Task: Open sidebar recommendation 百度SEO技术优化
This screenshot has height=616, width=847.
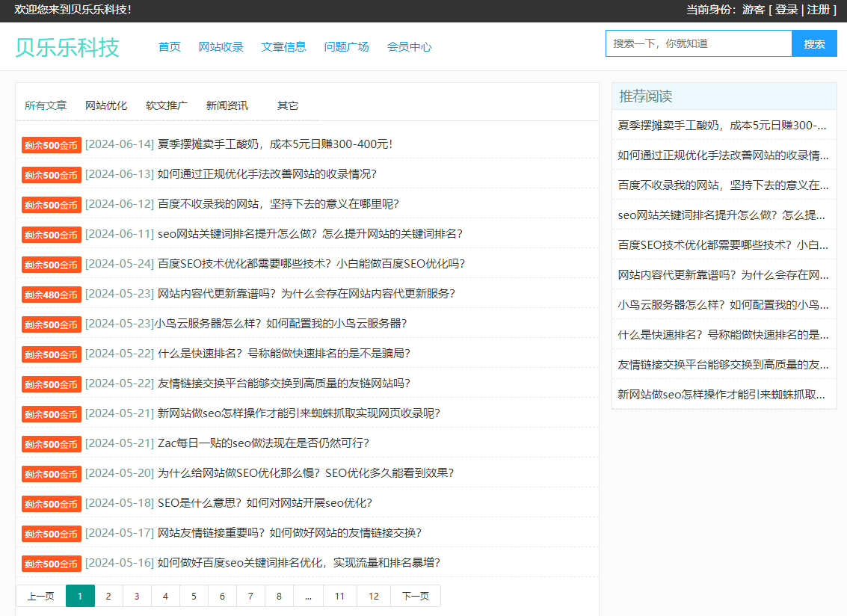Action: [x=722, y=245]
